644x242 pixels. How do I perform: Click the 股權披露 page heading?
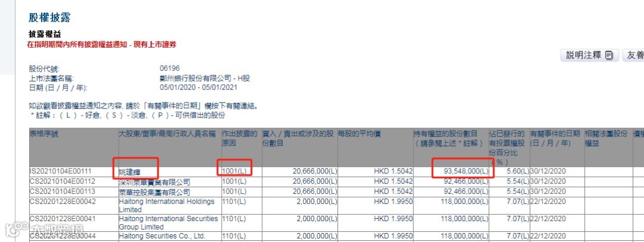49,17
